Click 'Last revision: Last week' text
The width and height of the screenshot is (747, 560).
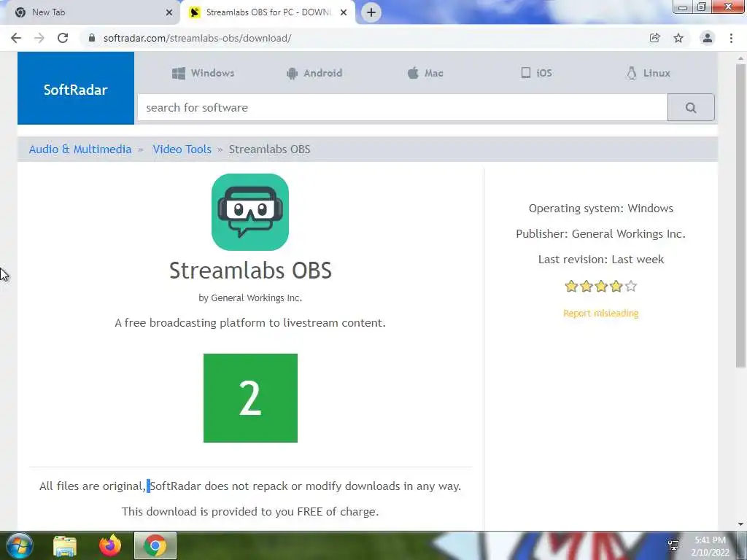point(601,260)
